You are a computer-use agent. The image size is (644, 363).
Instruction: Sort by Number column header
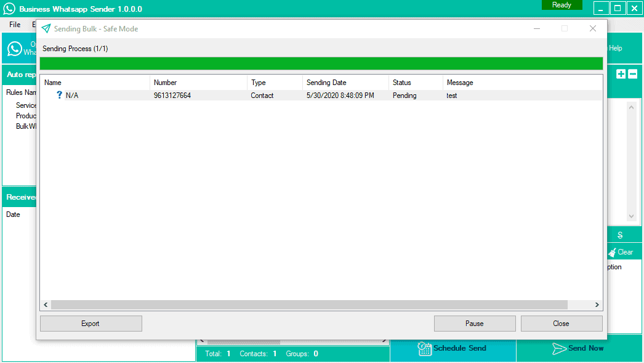[198, 83]
